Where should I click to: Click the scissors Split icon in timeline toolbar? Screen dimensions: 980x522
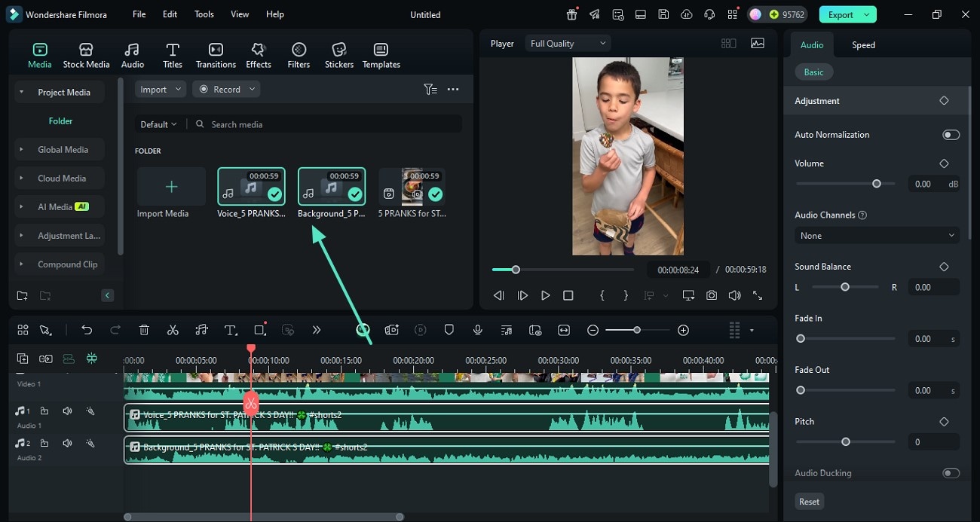point(173,330)
